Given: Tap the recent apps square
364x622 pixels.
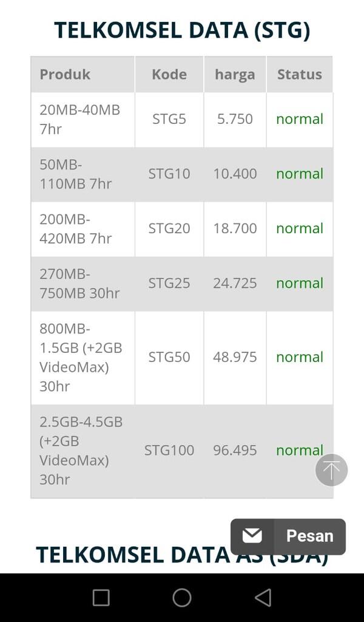Looking at the screenshot, I should 101,598.
